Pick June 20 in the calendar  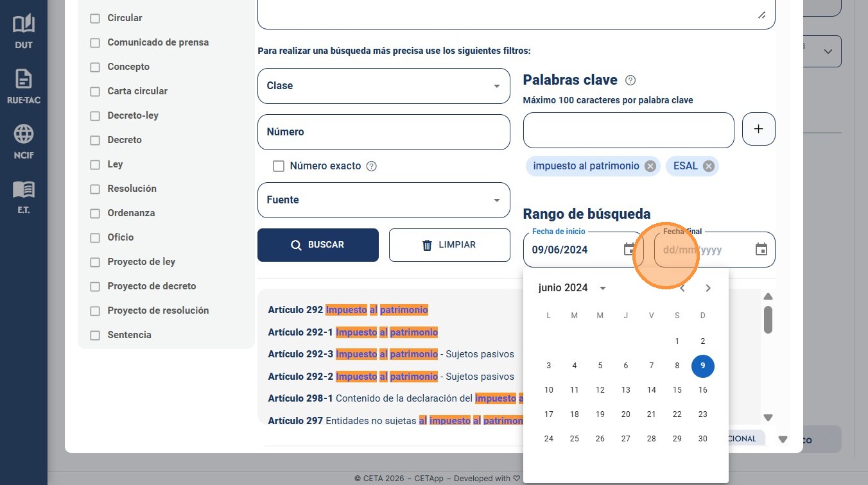pos(626,414)
